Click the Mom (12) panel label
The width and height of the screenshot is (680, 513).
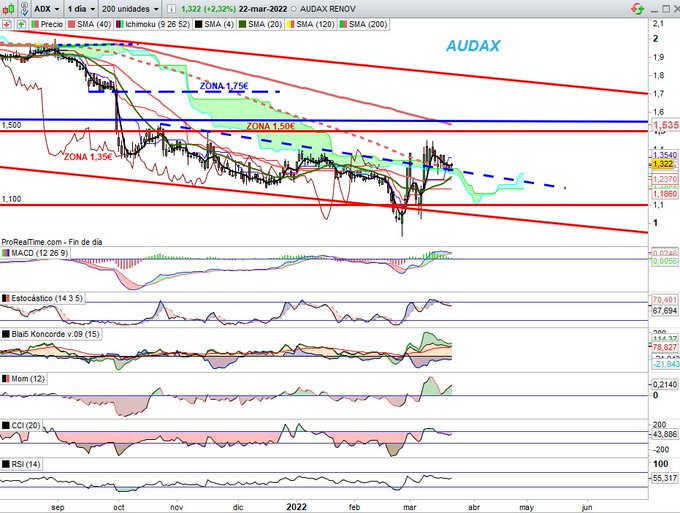pos(24,379)
